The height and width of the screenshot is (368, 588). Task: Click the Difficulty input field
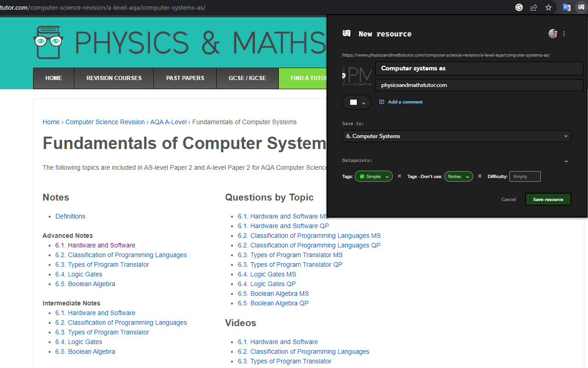(525, 177)
